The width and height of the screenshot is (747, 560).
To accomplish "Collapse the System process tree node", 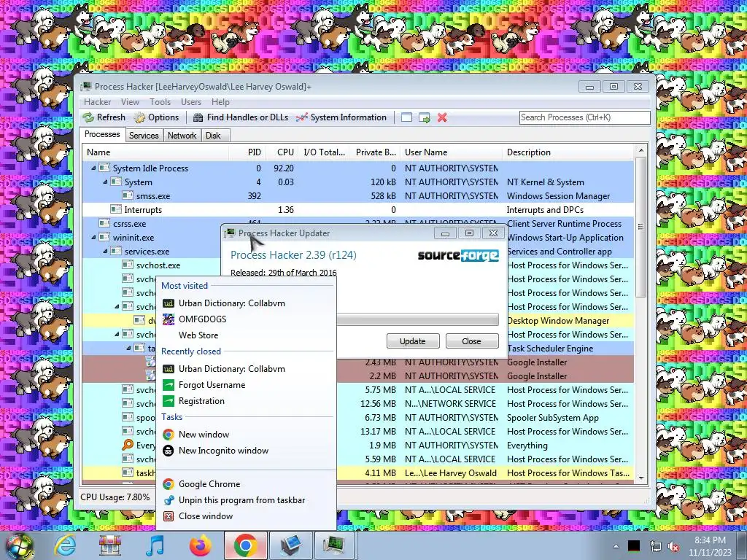I will (105, 182).
